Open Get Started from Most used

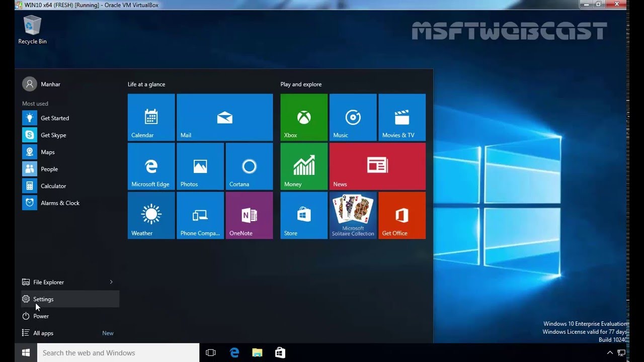click(70, 118)
